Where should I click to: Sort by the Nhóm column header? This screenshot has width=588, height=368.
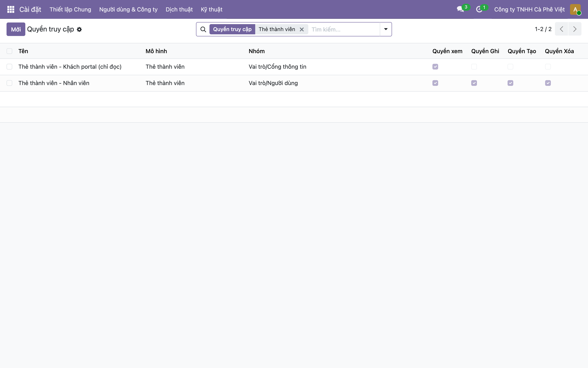[x=257, y=51]
